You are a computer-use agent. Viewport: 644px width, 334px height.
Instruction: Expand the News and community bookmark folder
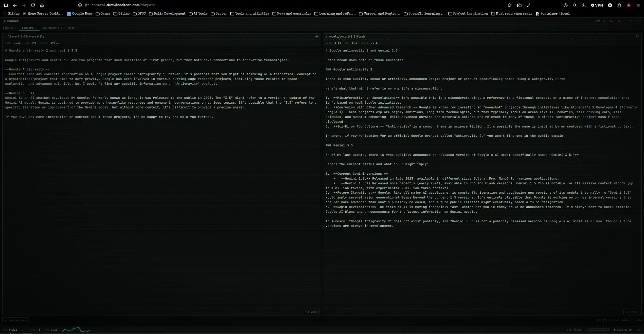[292, 14]
